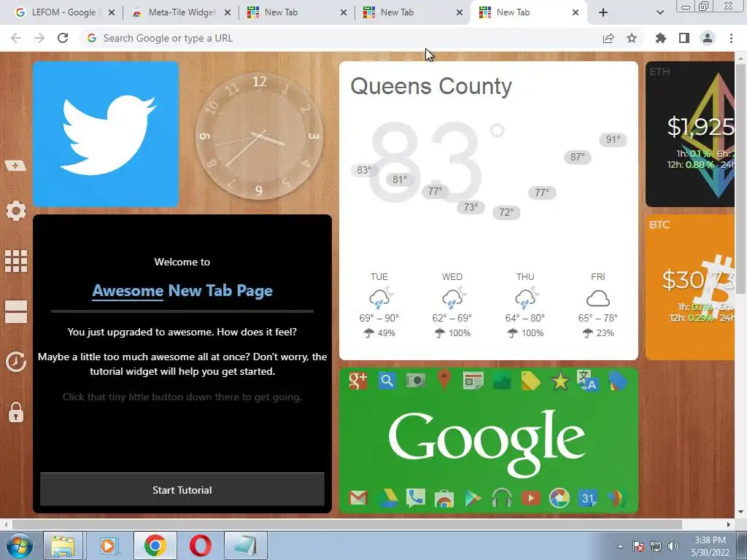Toggle the browser side panel icon
Image resolution: width=747 pixels, height=560 pixels.
684,38
